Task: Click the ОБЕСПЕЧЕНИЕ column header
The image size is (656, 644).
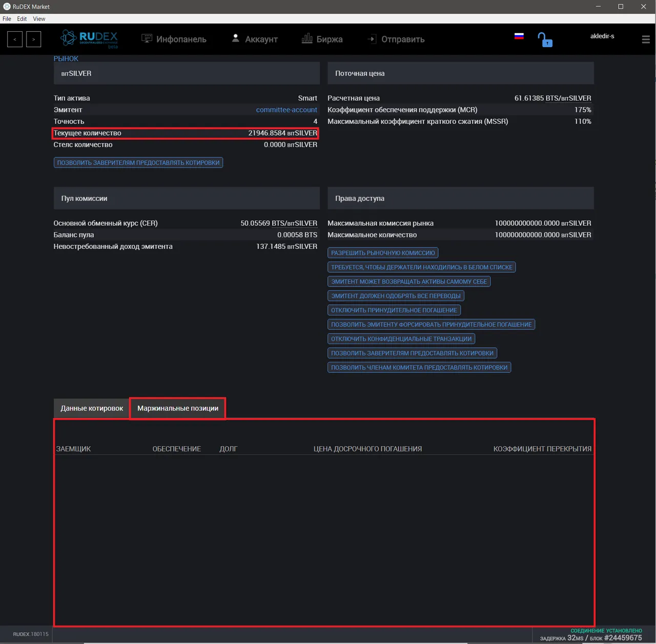Action: [x=177, y=449]
